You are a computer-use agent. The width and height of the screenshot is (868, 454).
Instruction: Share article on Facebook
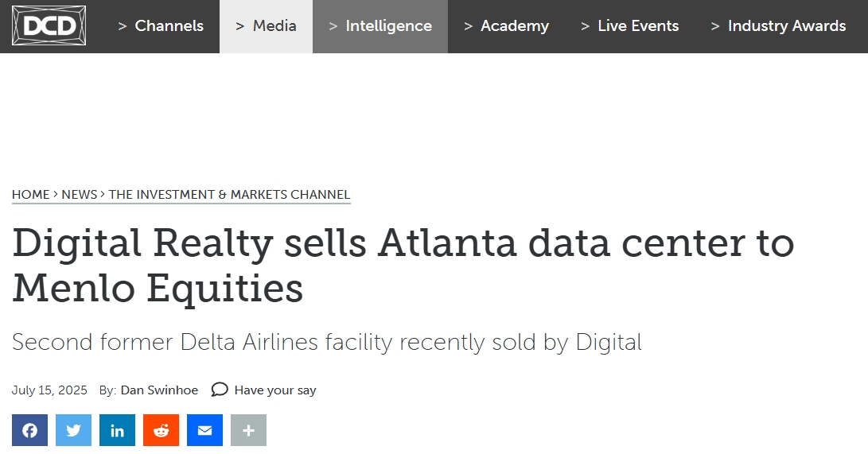30,430
